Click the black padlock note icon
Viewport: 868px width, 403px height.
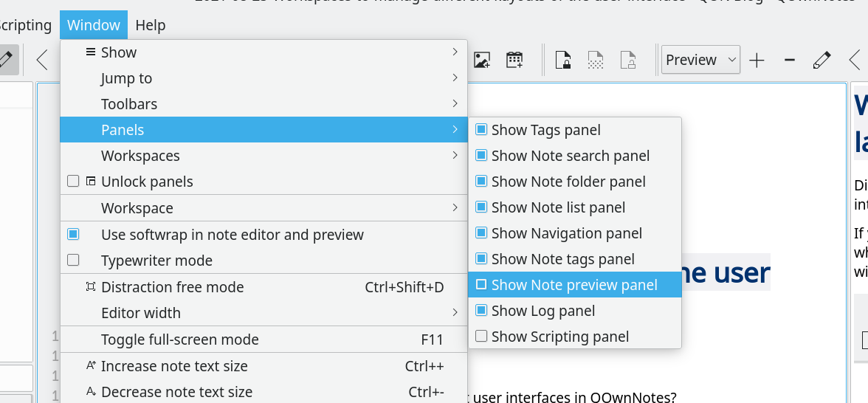pos(563,60)
